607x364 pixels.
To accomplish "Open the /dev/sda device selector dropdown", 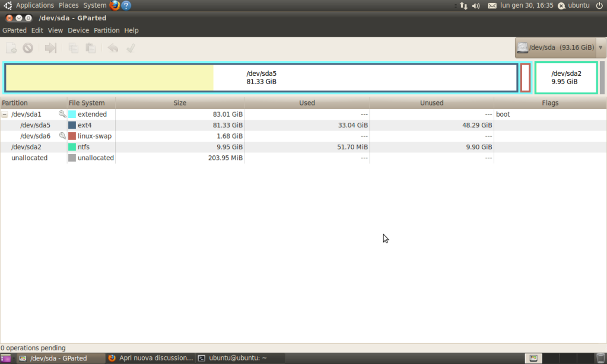I will [x=560, y=47].
